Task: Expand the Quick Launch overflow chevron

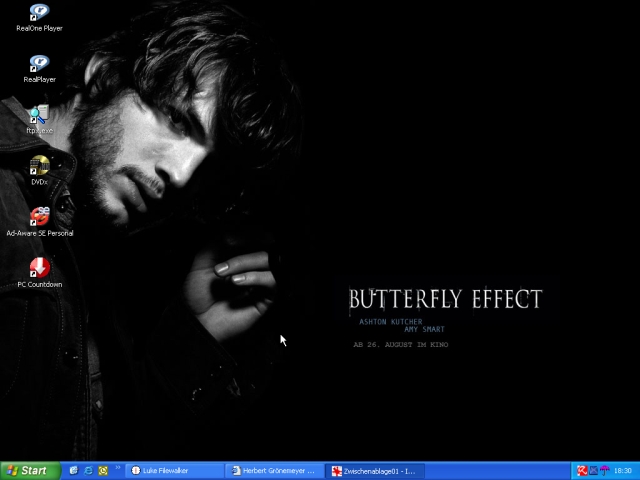Action: pos(118,467)
